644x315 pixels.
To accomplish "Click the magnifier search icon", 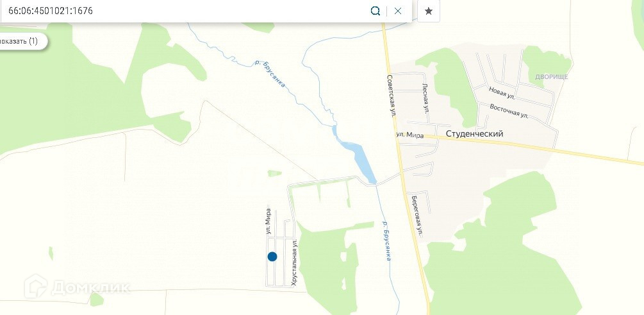I will pos(376,11).
